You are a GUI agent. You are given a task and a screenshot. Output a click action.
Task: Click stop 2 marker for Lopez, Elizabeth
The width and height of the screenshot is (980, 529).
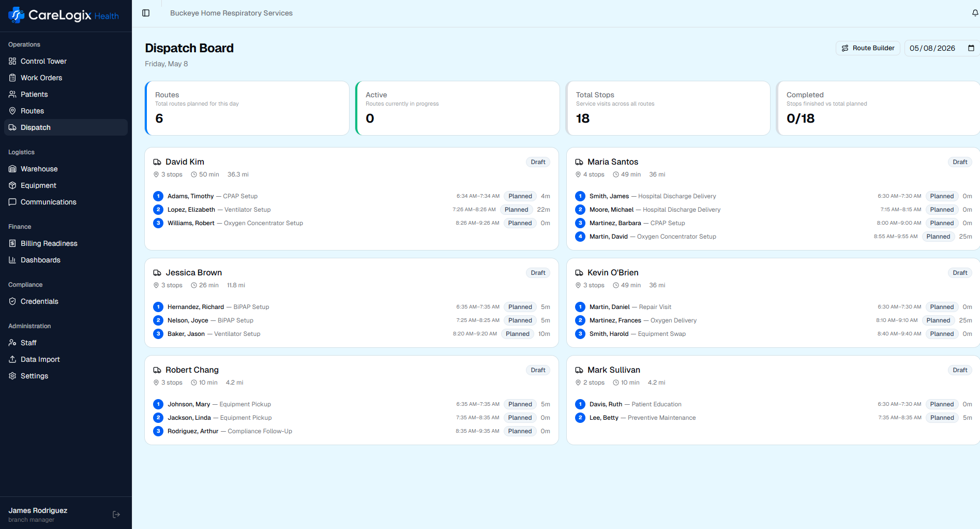pos(158,210)
